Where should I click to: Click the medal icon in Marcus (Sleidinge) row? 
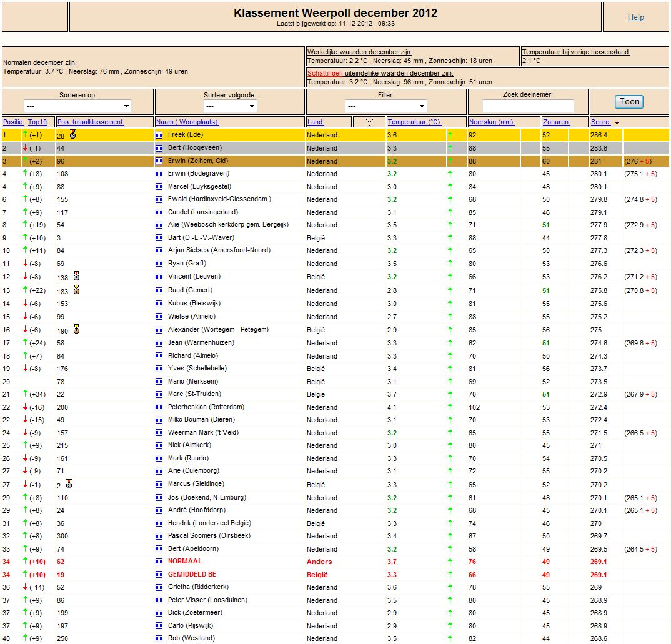tap(69, 484)
